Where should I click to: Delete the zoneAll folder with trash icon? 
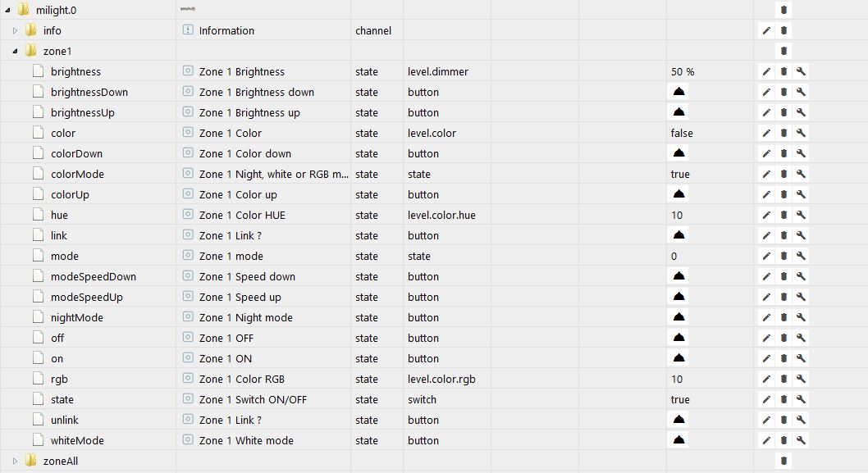pyautogui.click(x=783, y=461)
